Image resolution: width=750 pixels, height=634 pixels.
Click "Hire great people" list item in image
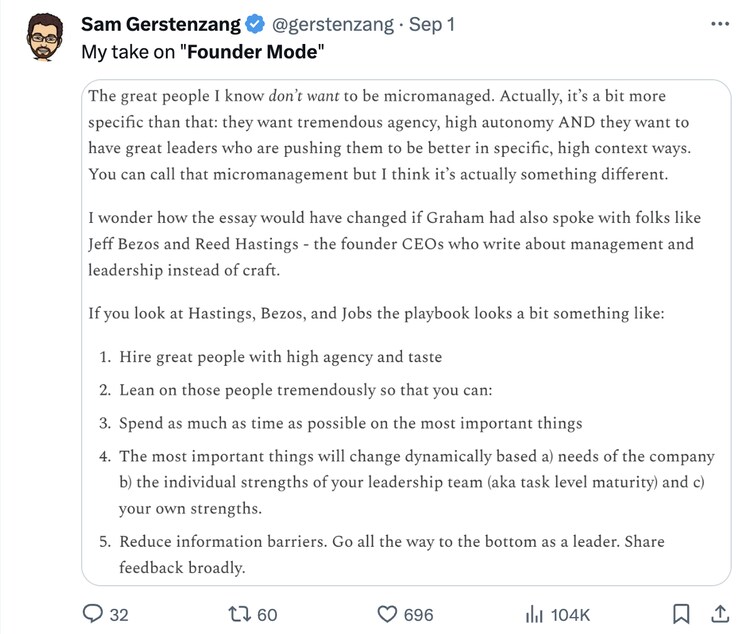(x=279, y=356)
